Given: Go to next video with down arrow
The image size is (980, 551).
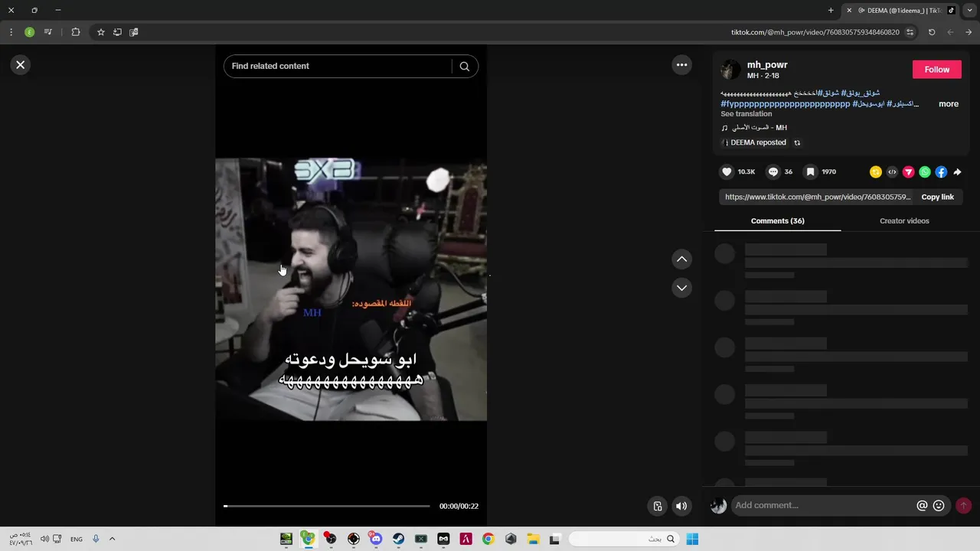Looking at the screenshot, I should [x=681, y=288].
